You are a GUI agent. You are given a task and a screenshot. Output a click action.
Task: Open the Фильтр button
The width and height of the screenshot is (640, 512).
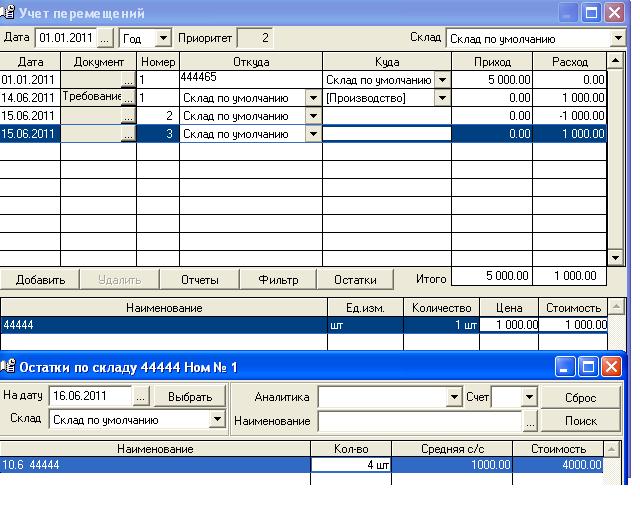coord(278,280)
